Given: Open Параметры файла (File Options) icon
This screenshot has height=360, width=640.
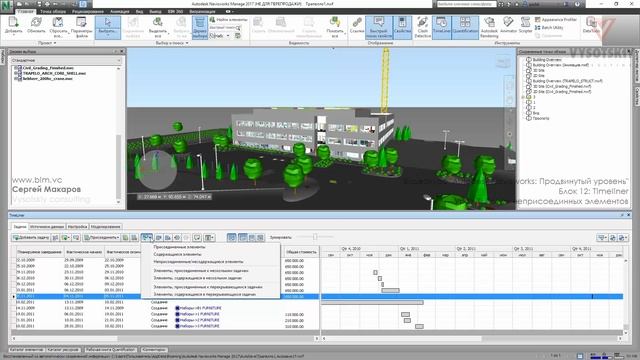Looking at the screenshot, I should coord(81,26).
